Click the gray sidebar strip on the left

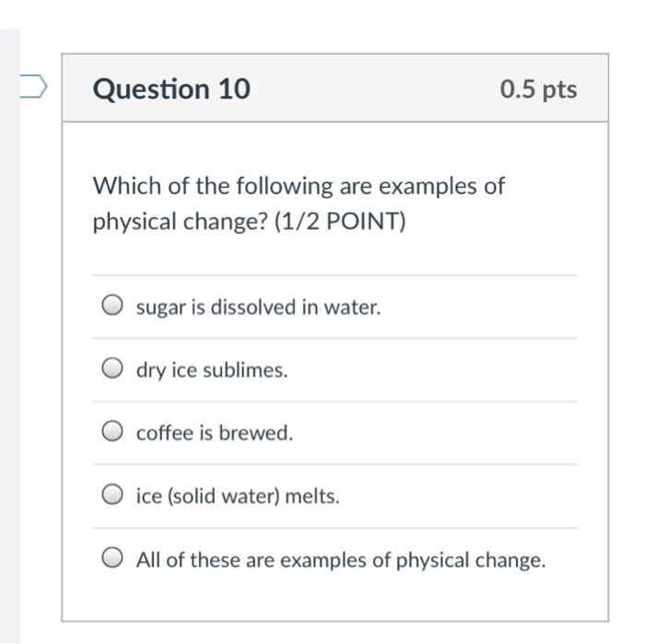(x=9, y=332)
